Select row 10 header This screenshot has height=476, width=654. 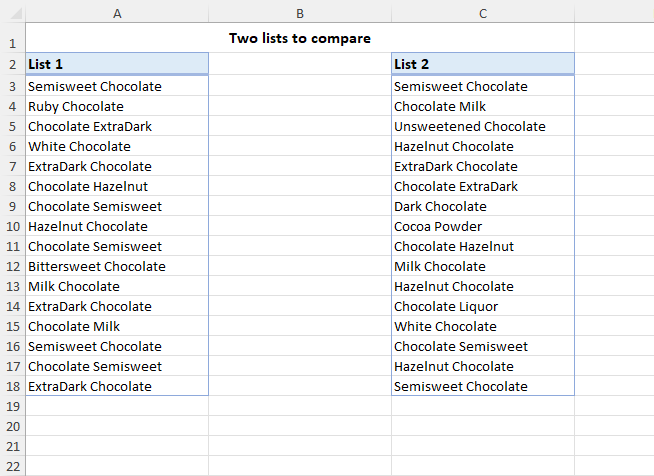[x=13, y=227]
